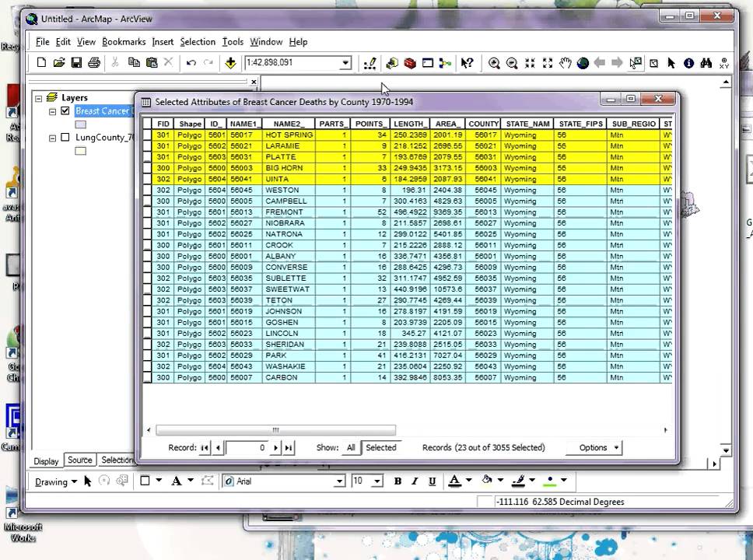The height and width of the screenshot is (560, 753).
Task: Click the Fixed Zoom In icon
Action: click(x=530, y=63)
